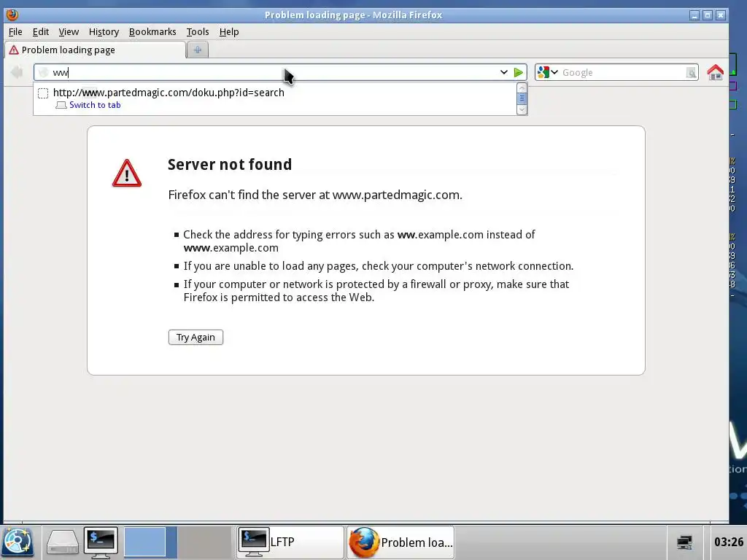
Task: Open the Bookmarks menu
Action: click(152, 32)
